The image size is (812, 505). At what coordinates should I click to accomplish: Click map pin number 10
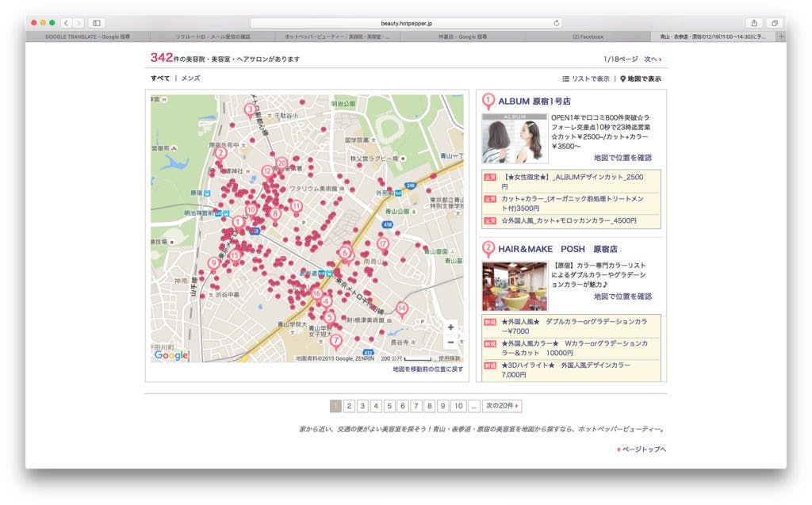point(251,211)
